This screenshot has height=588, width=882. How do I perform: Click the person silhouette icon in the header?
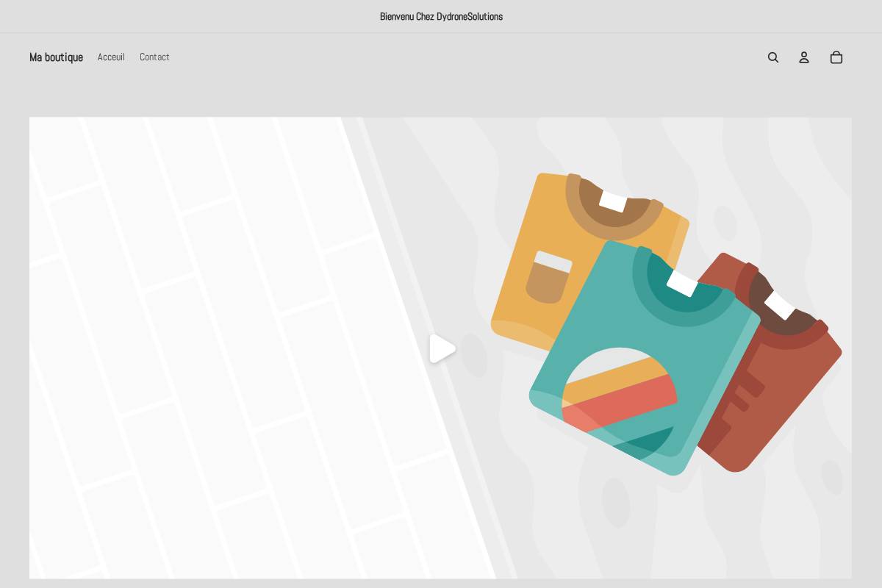pos(804,57)
